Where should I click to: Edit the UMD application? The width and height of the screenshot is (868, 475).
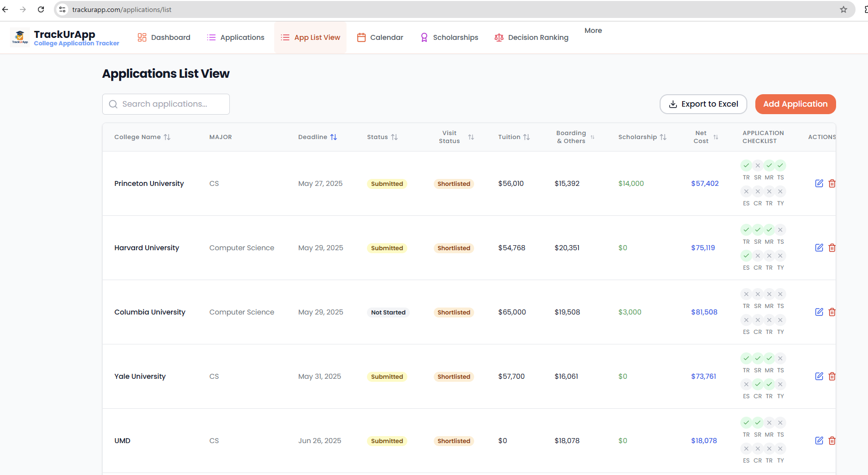tap(819, 441)
